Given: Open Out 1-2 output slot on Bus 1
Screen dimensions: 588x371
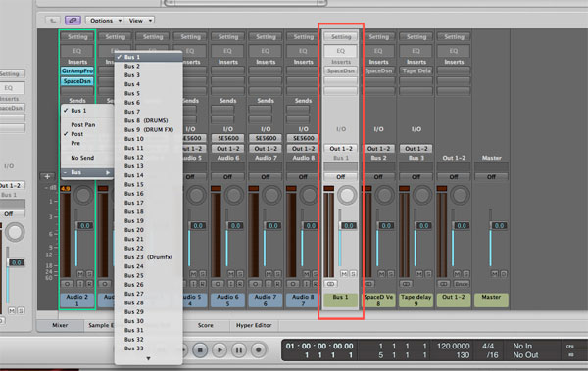Looking at the screenshot, I should 341,149.
